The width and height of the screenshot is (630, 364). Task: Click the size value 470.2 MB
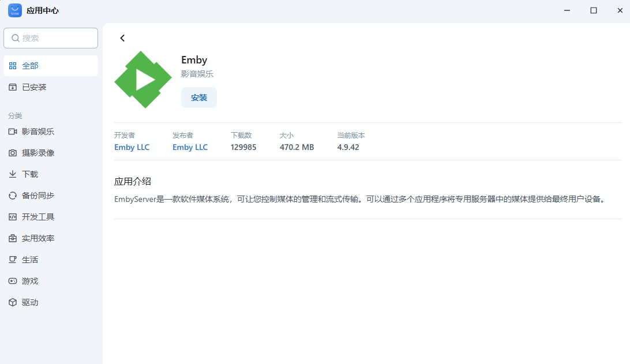pyautogui.click(x=297, y=148)
